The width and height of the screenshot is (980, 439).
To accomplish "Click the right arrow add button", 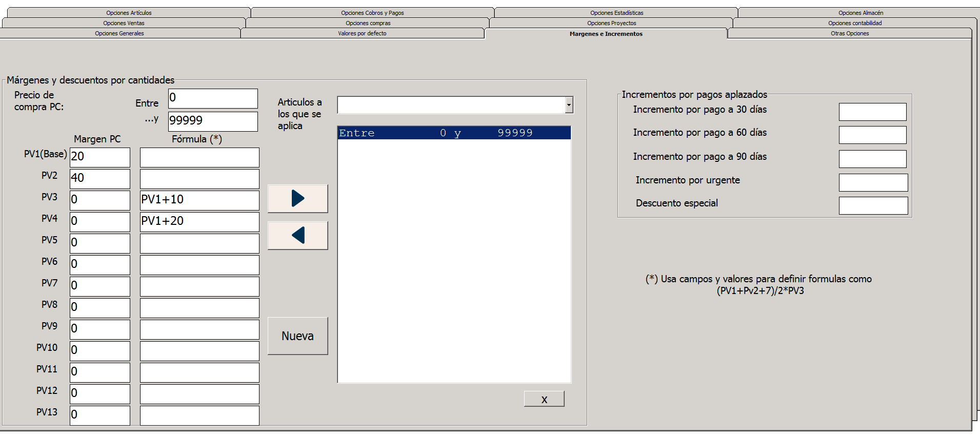I will [297, 199].
